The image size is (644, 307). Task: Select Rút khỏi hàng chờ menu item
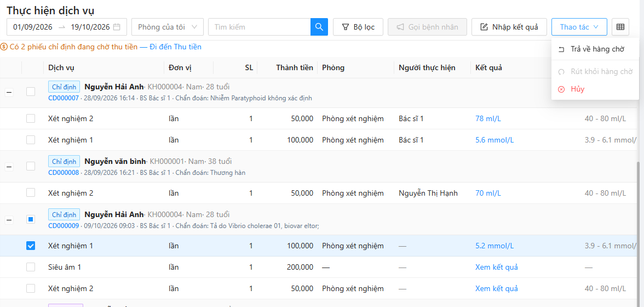click(x=595, y=71)
